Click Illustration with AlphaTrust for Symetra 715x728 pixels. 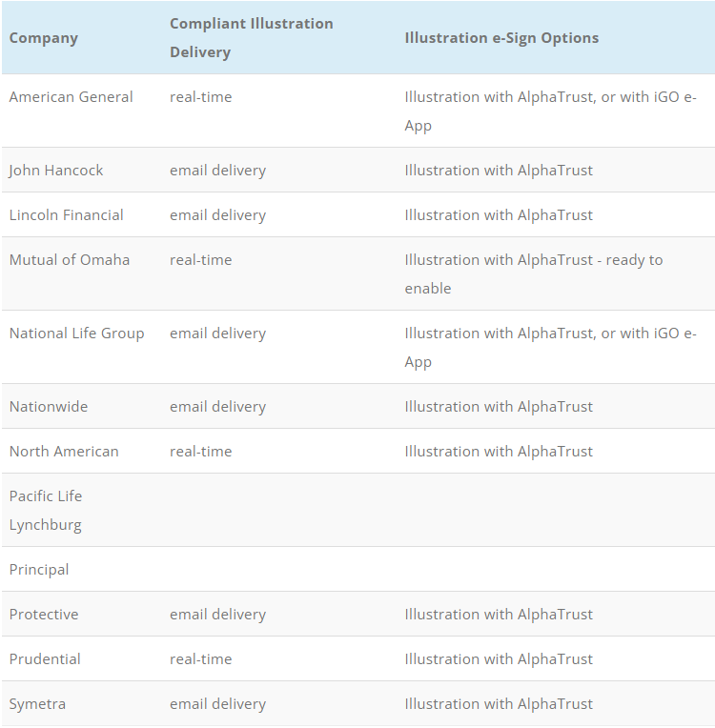(x=499, y=704)
